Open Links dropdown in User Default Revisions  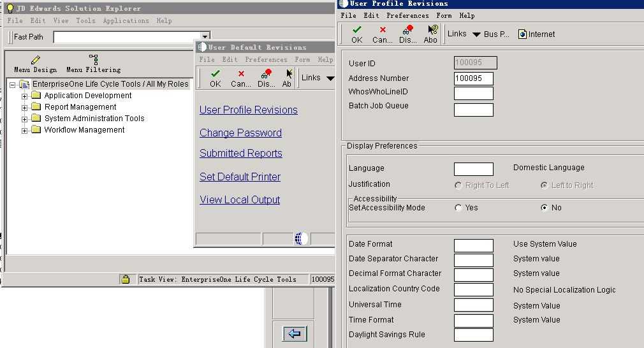coord(330,78)
